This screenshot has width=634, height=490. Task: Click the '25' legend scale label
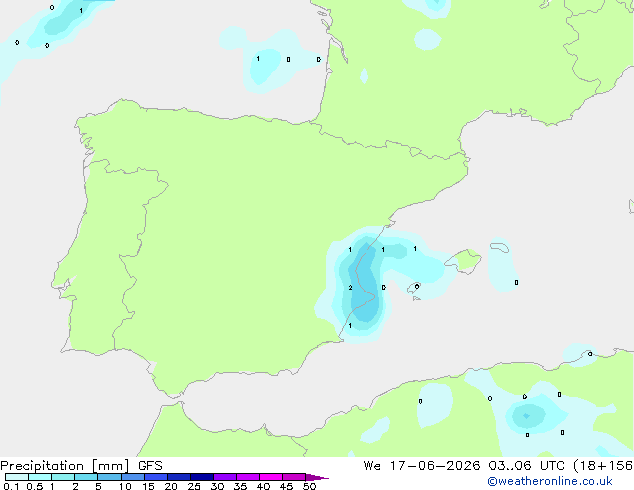tap(194, 486)
